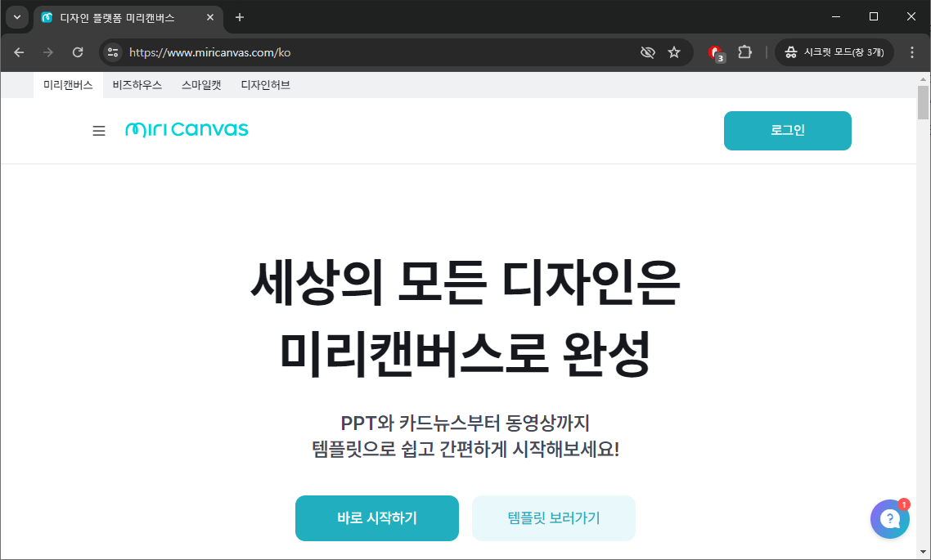Click the 시크릿 모드(창 3개) incognito indicator

(834, 52)
